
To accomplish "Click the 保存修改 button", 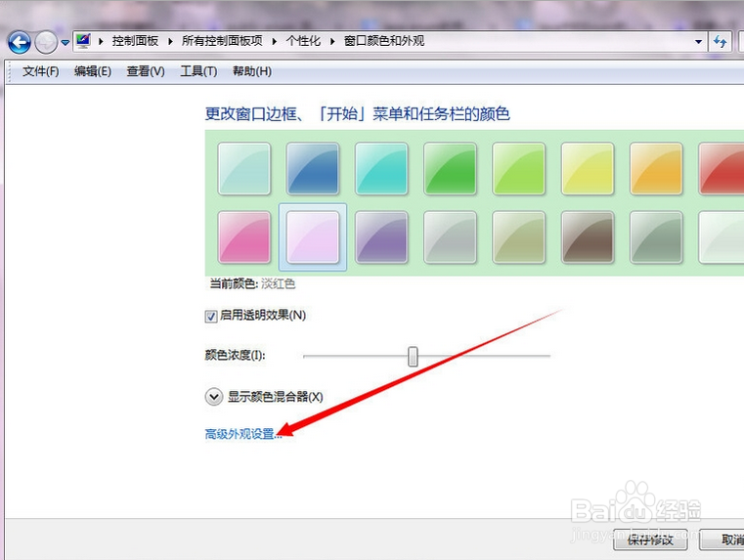I will (650, 540).
